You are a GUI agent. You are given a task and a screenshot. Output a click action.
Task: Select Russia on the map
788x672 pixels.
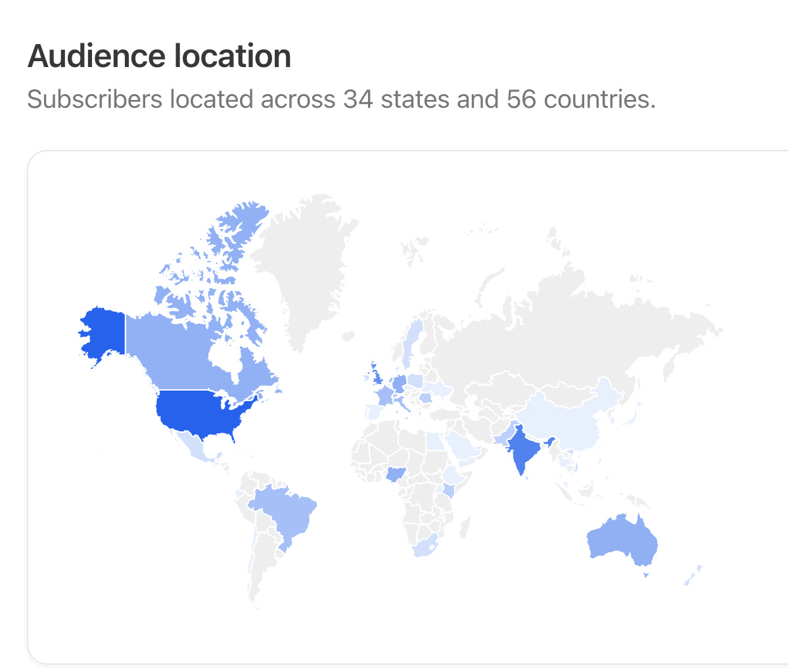pos(553,342)
